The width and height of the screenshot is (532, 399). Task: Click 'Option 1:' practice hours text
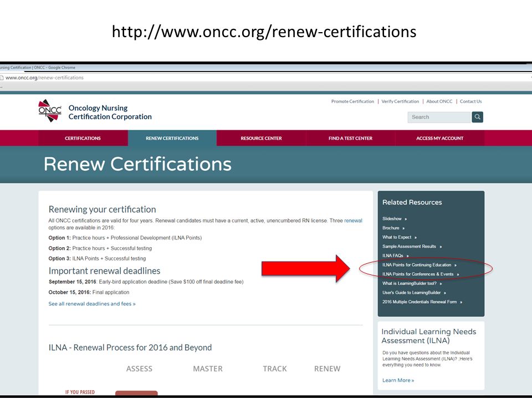[125, 238]
